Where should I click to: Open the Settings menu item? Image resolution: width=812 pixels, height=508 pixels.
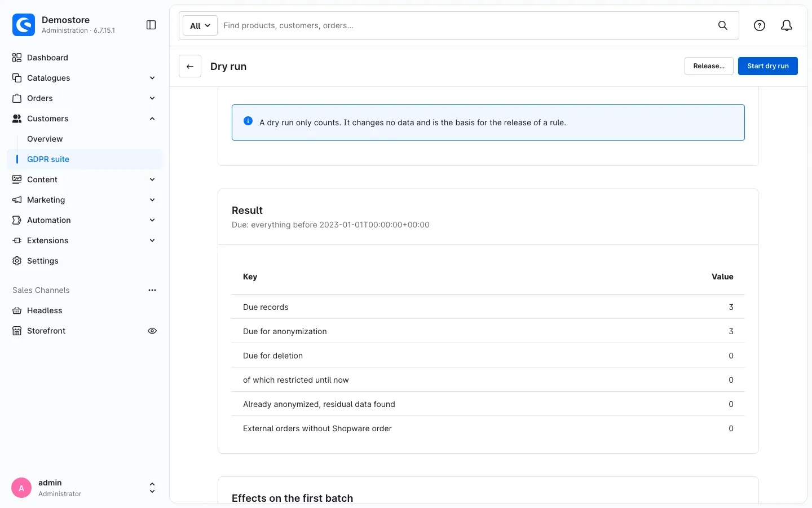coord(85,261)
